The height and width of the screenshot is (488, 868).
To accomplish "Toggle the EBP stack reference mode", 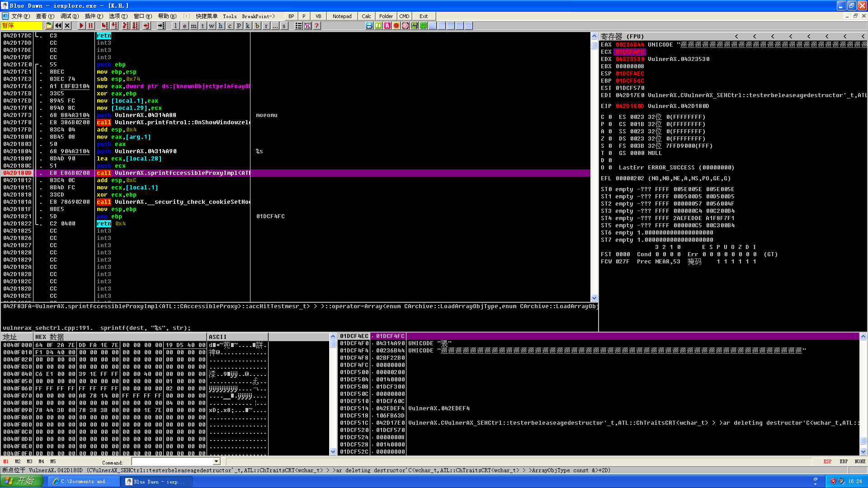I will click(x=844, y=461).
